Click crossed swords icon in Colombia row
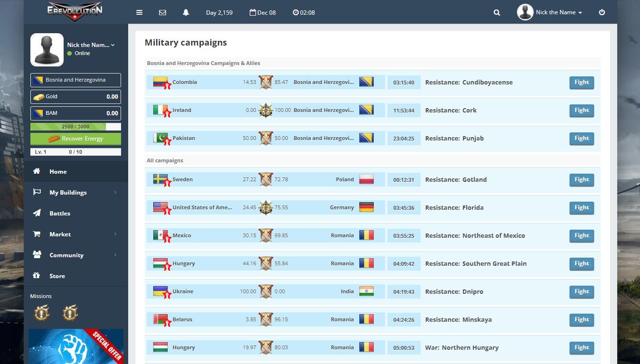 point(266,82)
